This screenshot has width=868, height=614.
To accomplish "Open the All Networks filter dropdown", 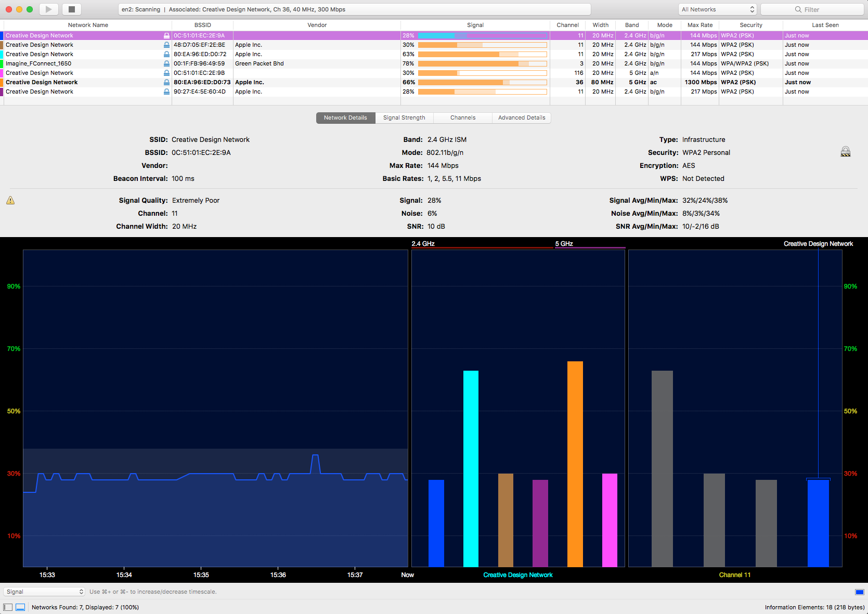I will click(x=717, y=9).
